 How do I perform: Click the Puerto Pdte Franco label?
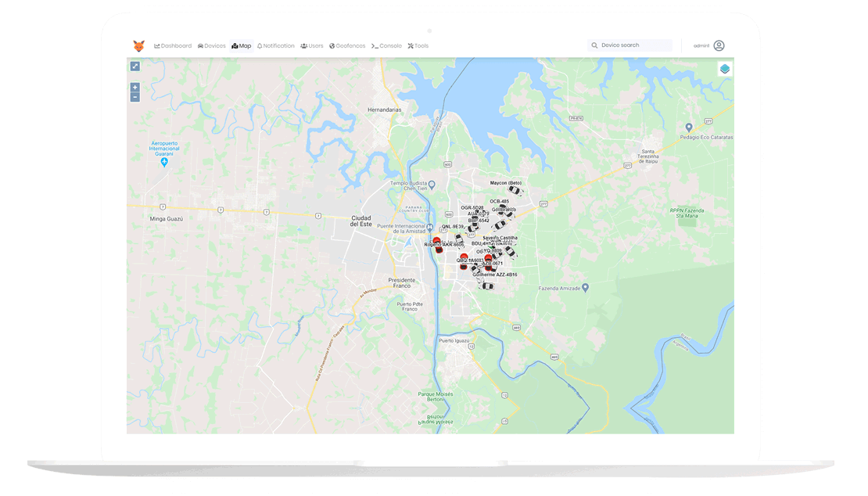pos(410,306)
